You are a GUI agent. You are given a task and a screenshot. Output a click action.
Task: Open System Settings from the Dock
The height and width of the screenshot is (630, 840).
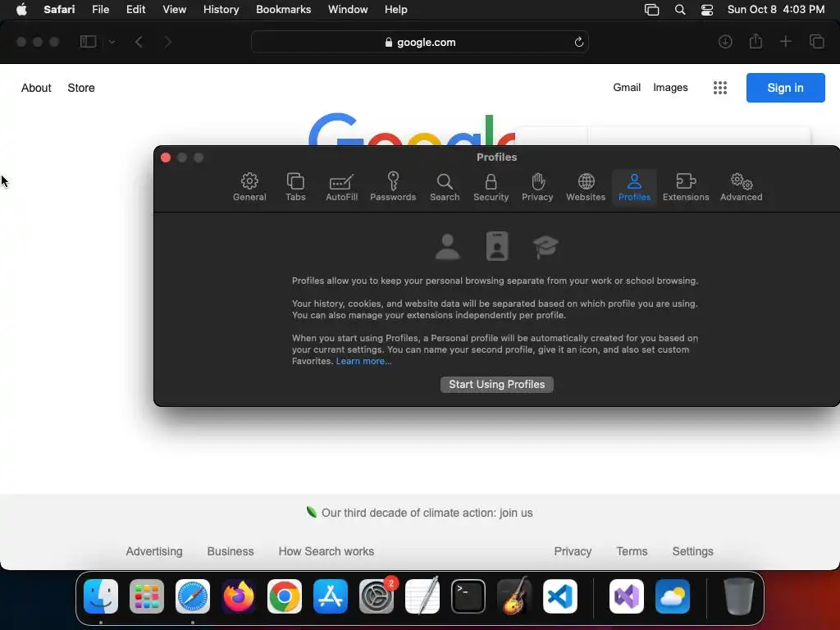pyautogui.click(x=376, y=596)
